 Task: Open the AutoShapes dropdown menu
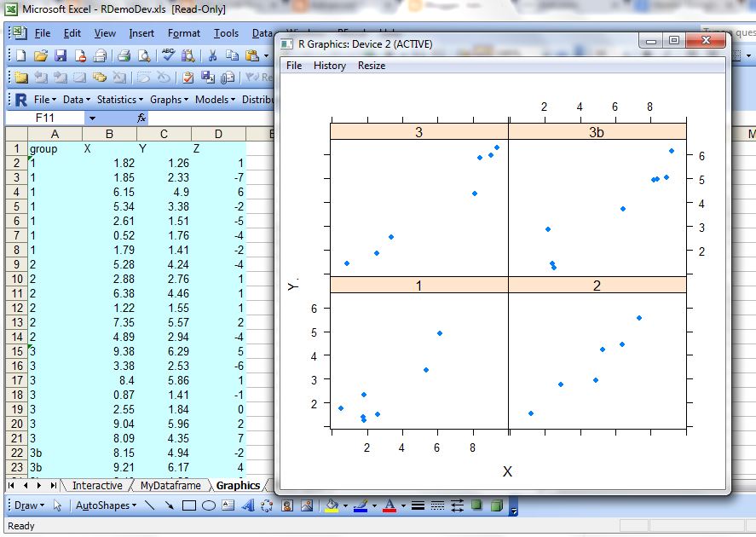(x=106, y=505)
